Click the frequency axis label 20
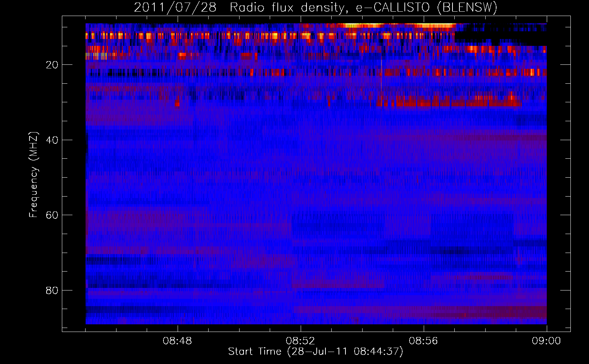Screen dimensions: 589x364 52,65
